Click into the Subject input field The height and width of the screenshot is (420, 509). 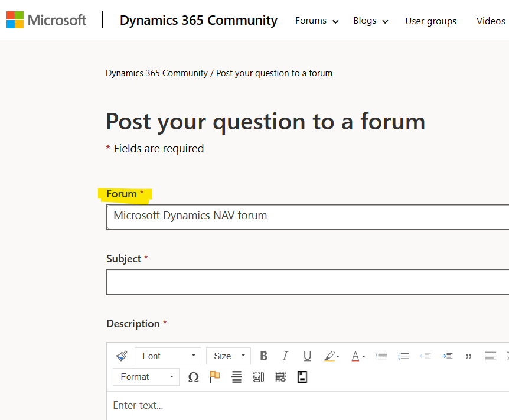308,282
